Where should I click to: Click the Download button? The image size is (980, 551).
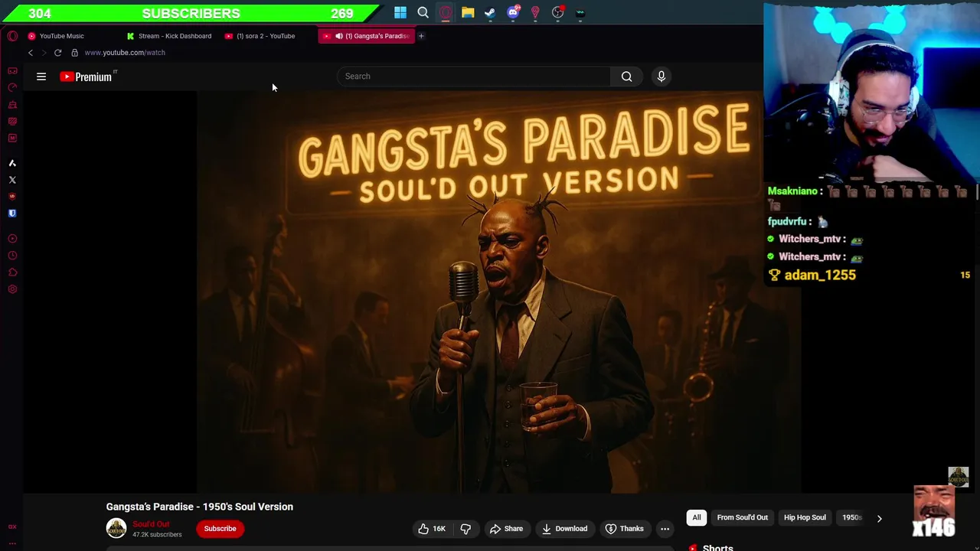click(x=564, y=529)
